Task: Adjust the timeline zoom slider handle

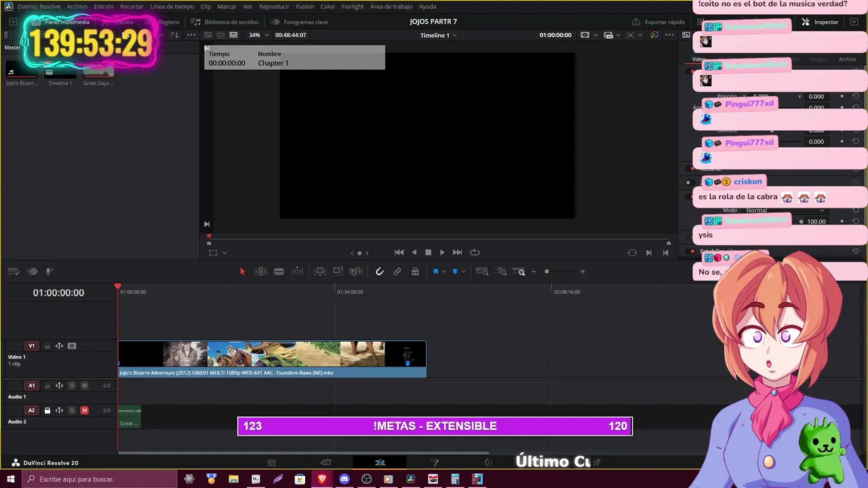Action: coord(547,272)
